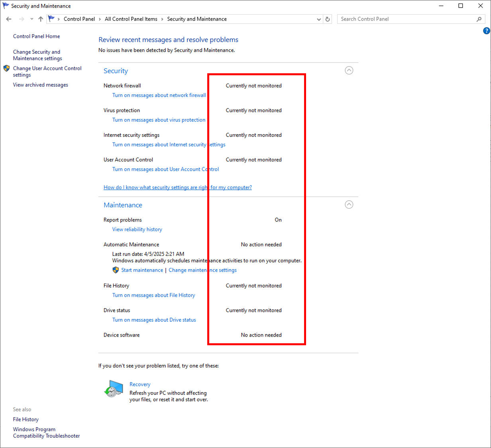The height and width of the screenshot is (448, 491).
Task: Click All Control Panel Items breadcrumb
Action: pyautogui.click(x=131, y=19)
